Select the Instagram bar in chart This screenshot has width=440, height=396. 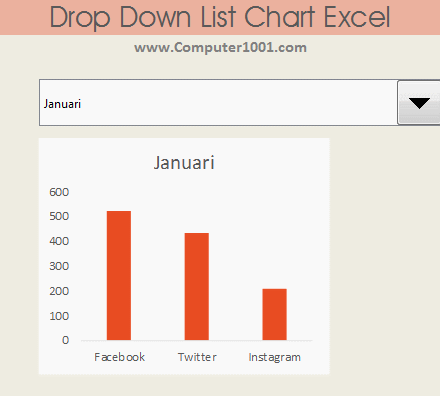[x=274, y=314]
